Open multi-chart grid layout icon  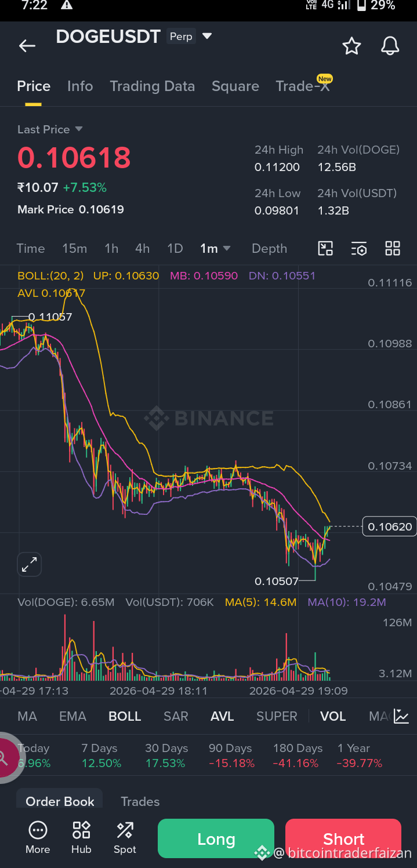point(393,249)
